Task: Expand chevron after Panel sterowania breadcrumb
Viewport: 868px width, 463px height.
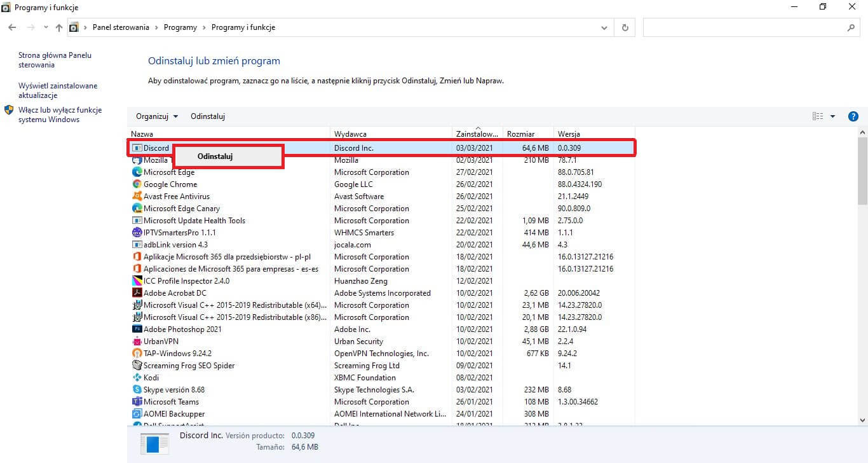Action: tap(156, 28)
